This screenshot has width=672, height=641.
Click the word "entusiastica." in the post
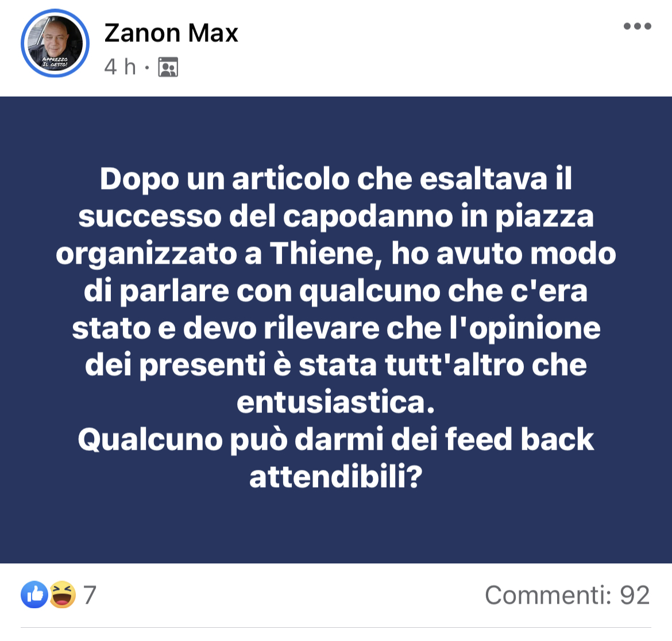[336, 402]
